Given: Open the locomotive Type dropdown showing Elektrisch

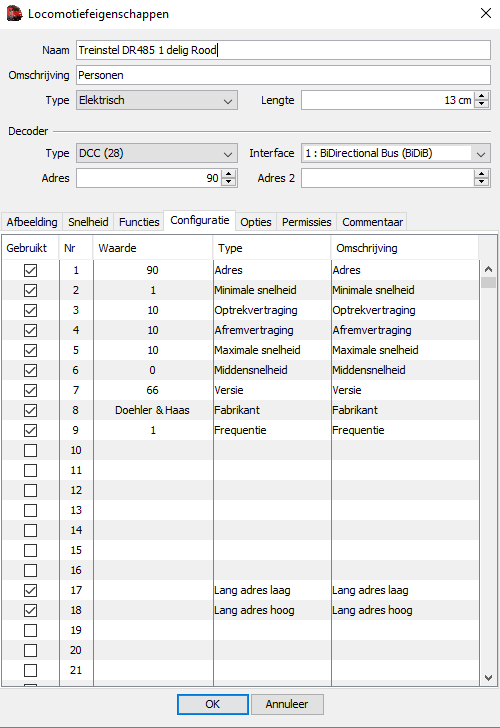Looking at the screenshot, I should click(157, 100).
